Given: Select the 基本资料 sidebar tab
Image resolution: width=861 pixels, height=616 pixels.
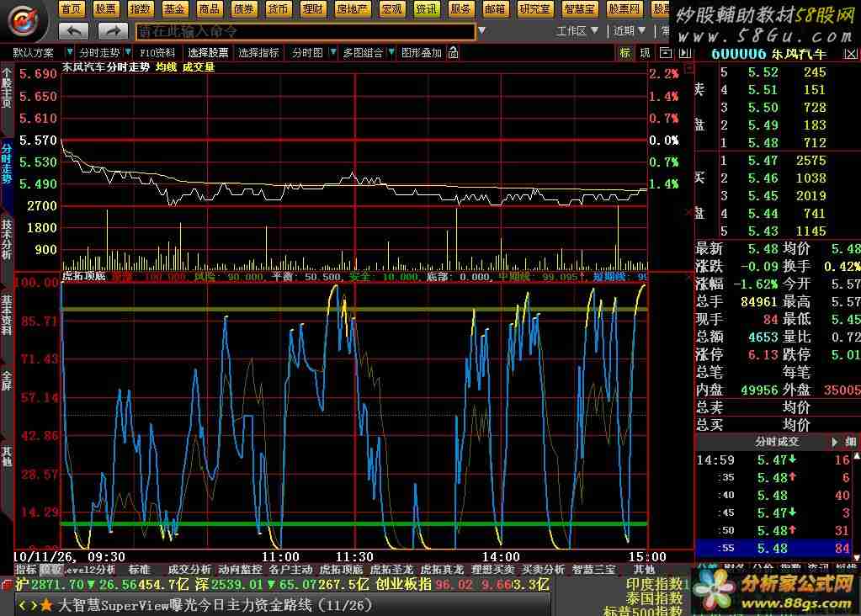Looking at the screenshot, I should [x=7, y=315].
